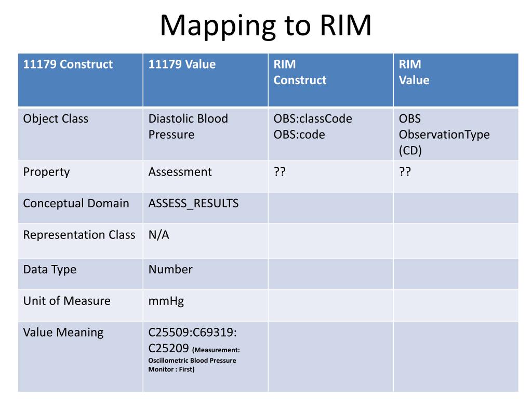Click the "OBS:code" text
The height and width of the screenshot is (399, 532).
coord(299,135)
